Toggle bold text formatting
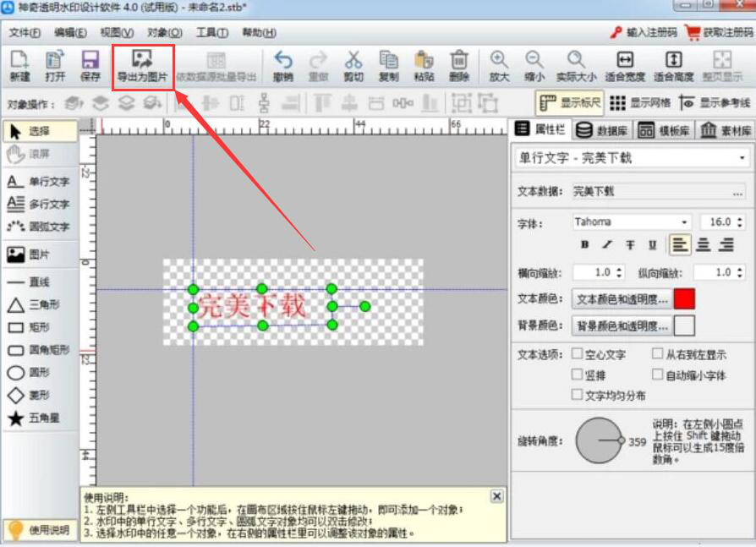 coord(585,245)
